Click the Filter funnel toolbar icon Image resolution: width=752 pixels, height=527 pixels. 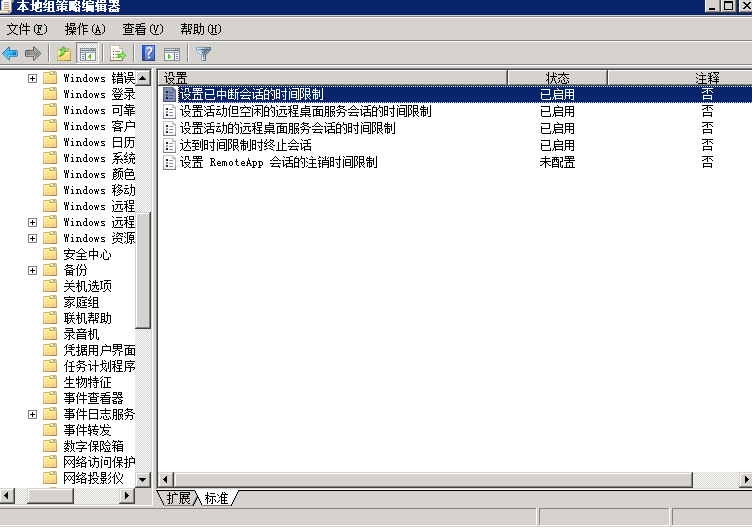tap(203, 54)
